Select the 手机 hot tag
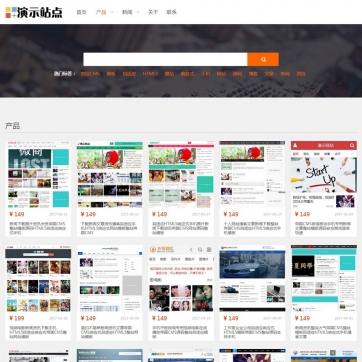Viewport: 362px width, 362px height. pos(205,74)
